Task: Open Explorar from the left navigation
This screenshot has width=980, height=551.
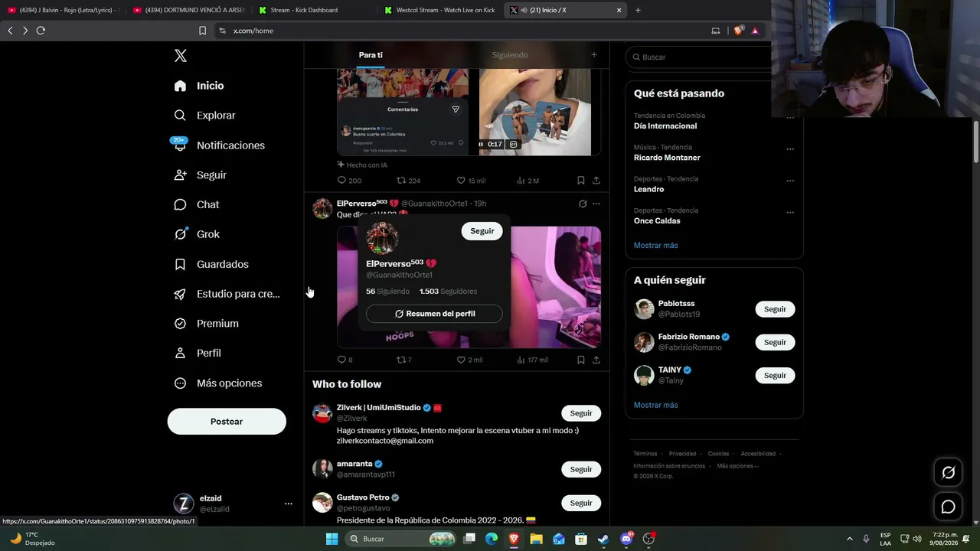Action: 205,116
